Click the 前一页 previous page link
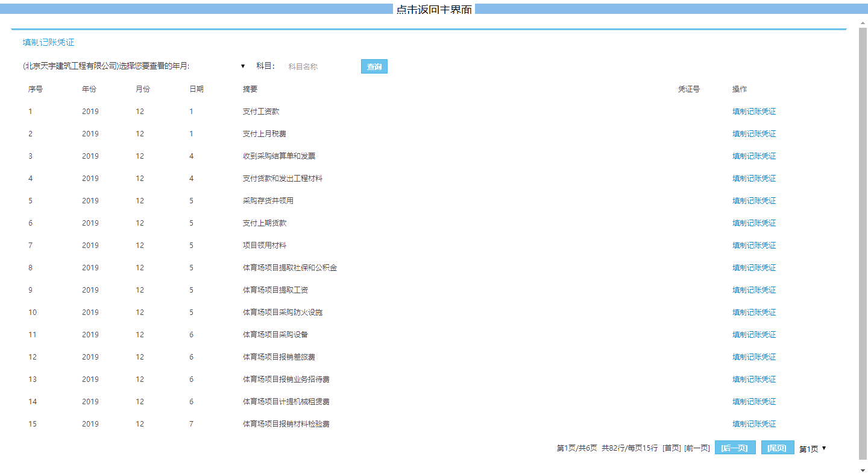868x476 pixels. pos(697,448)
